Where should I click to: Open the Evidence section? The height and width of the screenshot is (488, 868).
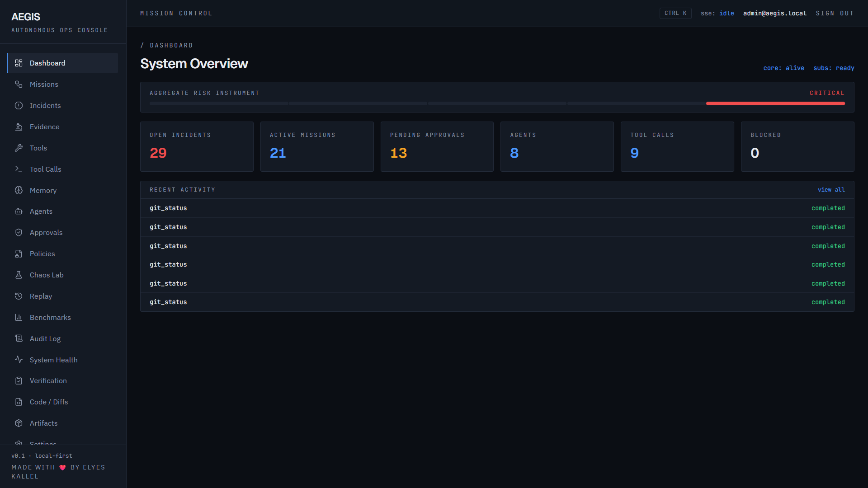pos(62,127)
